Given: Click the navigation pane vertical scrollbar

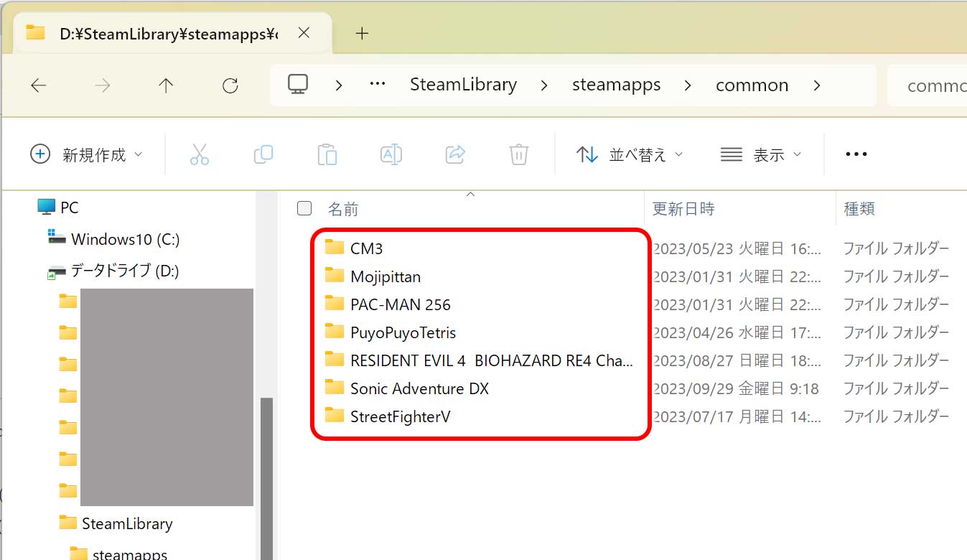Looking at the screenshot, I should tap(266, 467).
